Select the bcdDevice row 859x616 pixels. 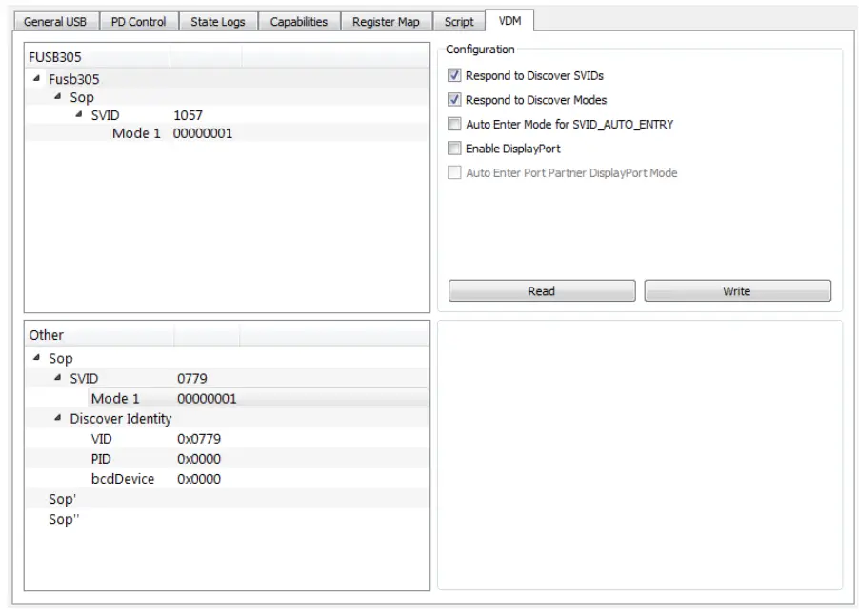(x=228, y=479)
